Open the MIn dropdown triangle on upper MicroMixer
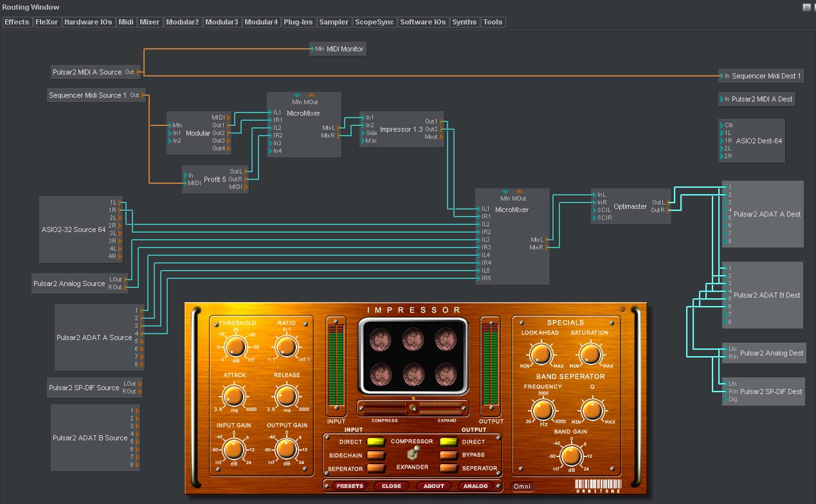This screenshot has width=816, height=504. (296, 94)
